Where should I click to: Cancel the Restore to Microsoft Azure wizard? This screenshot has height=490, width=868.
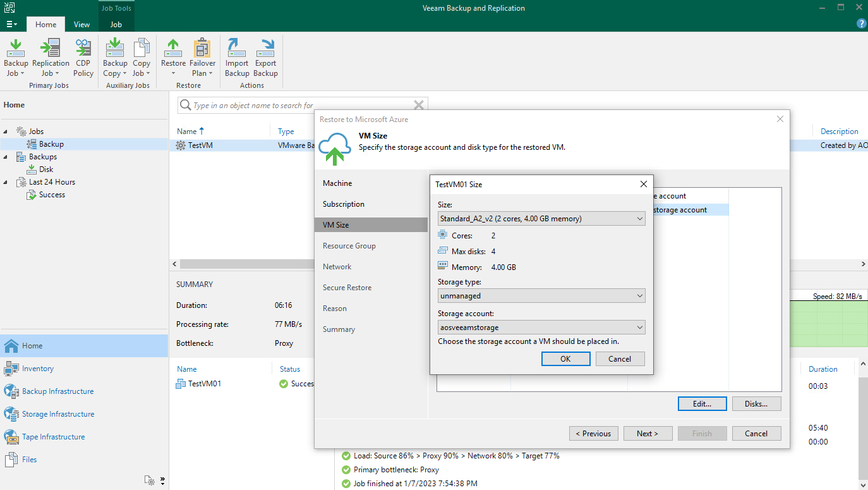point(756,433)
